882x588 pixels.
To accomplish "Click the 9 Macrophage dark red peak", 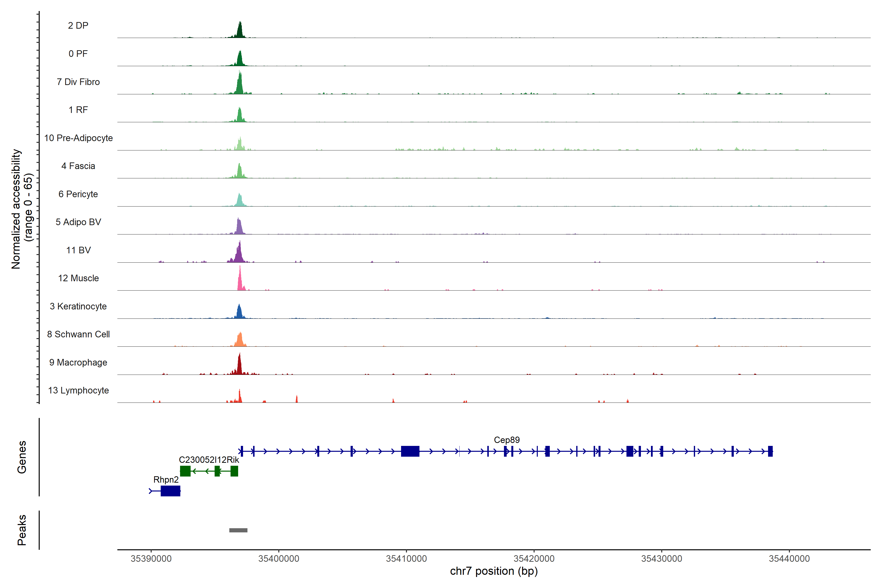I will [x=239, y=366].
